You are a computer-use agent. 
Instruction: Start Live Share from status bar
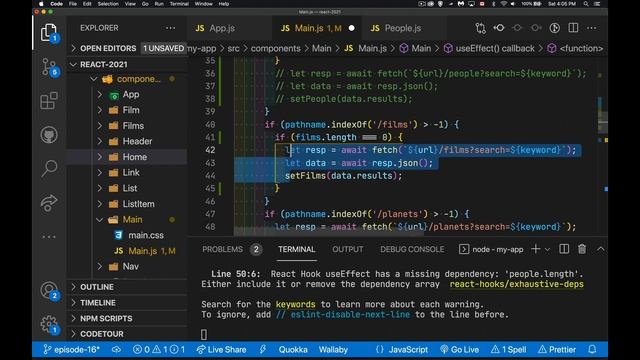(222, 349)
